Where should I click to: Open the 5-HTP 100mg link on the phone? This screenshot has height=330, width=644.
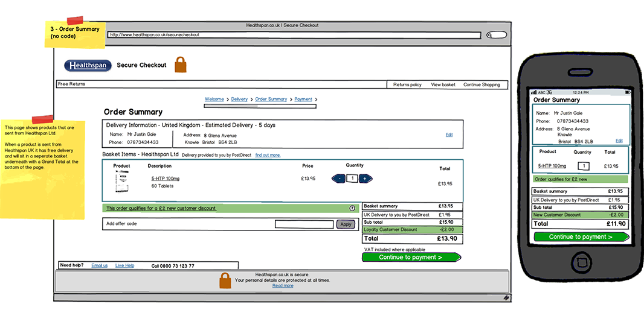click(x=552, y=166)
